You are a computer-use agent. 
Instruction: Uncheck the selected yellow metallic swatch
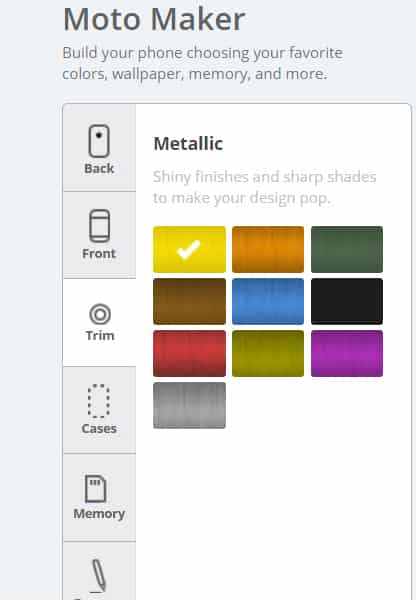pyautogui.click(x=189, y=249)
